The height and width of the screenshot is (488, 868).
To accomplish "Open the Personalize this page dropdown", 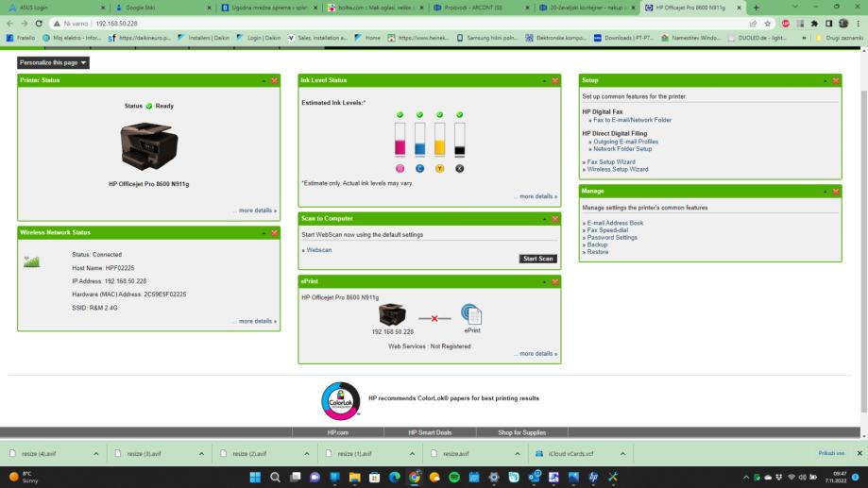I will click(x=53, y=62).
